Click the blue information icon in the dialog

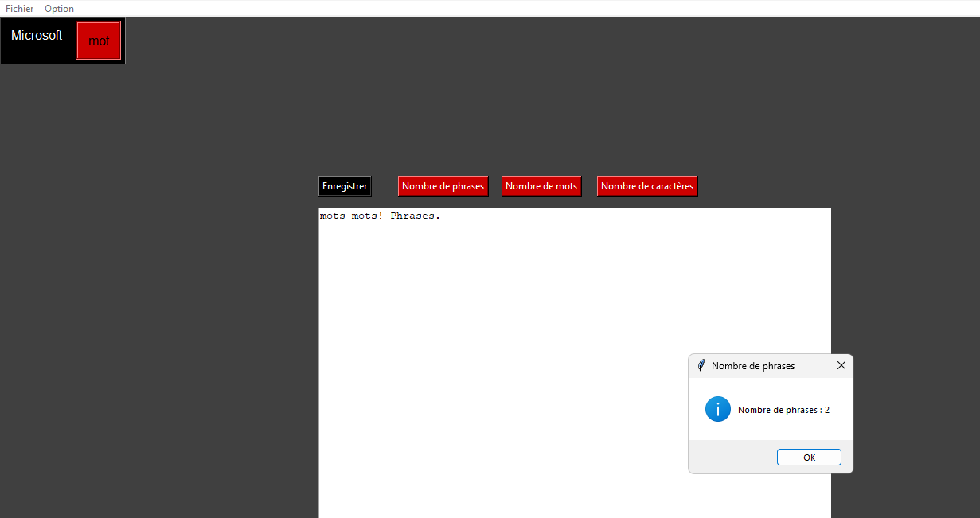point(717,408)
